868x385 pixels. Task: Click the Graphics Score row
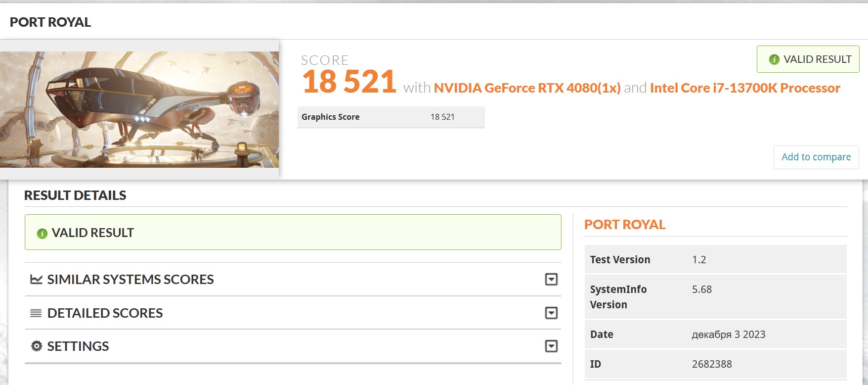tap(391, 117)
